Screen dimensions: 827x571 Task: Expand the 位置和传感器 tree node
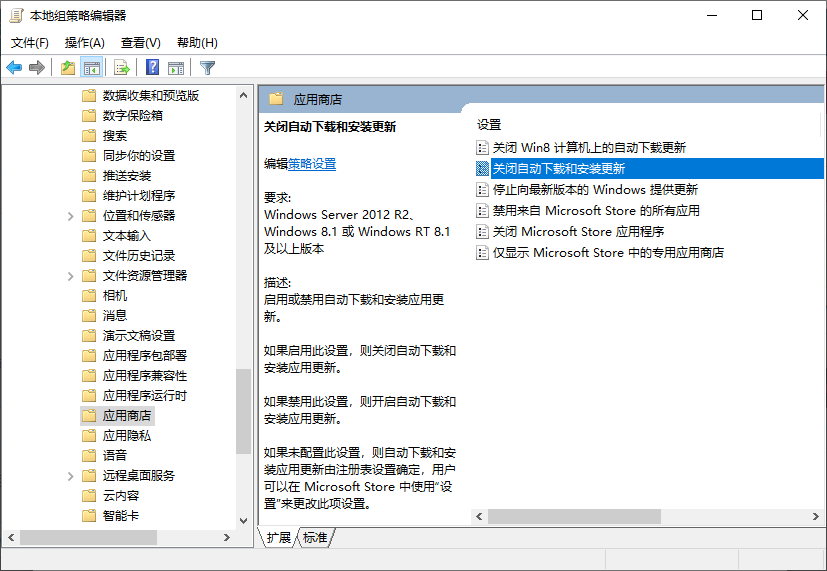coord(71,216)
